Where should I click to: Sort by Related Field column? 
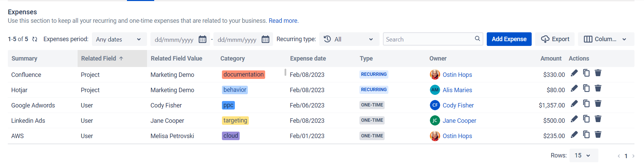[x=112, y=59]
